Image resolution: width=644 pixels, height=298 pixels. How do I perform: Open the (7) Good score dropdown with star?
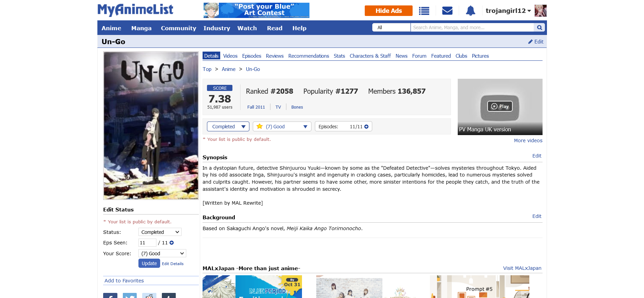pyautogui.click(x=282, y=127)
